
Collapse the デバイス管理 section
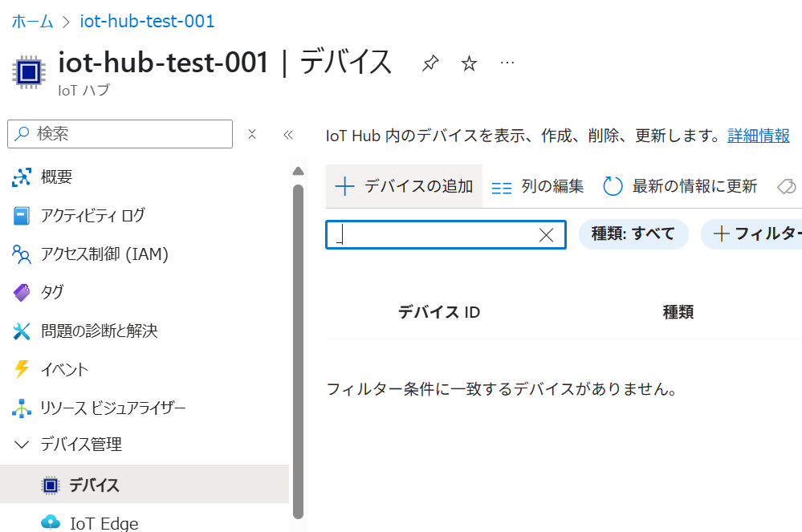(21, 444)
